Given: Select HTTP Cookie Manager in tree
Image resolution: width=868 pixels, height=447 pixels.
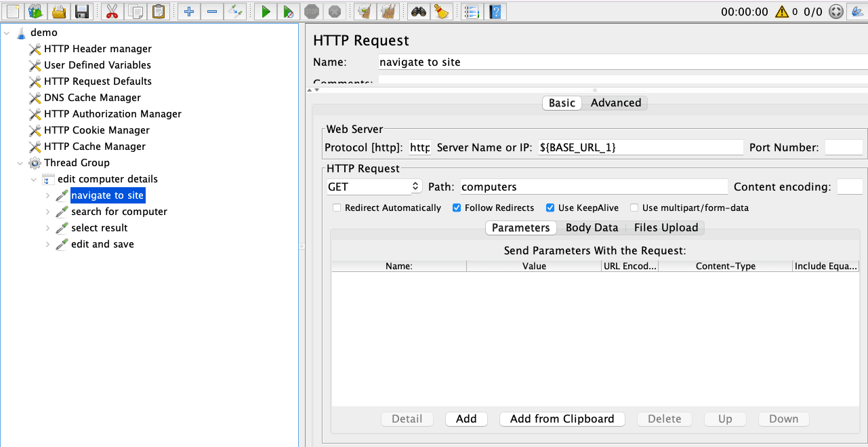Looking at the screenshot, I should pyautogui.click(x=97, y=130).
